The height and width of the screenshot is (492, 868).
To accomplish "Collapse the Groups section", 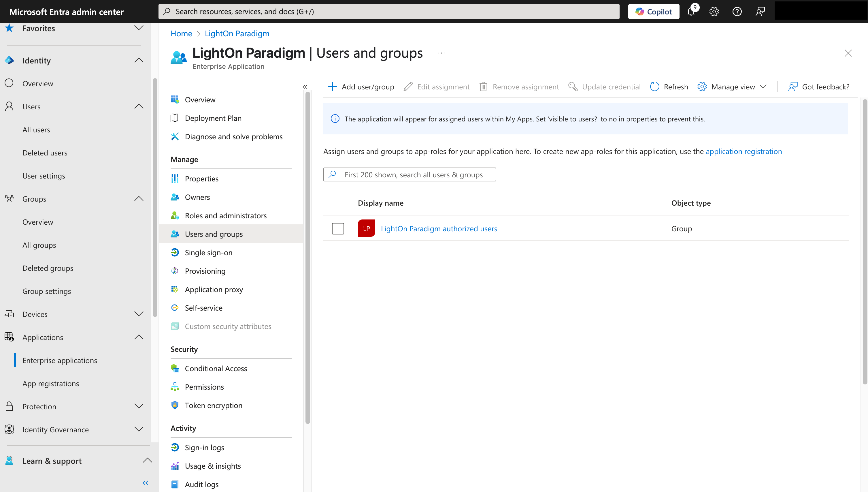I will tap(138, 199).
